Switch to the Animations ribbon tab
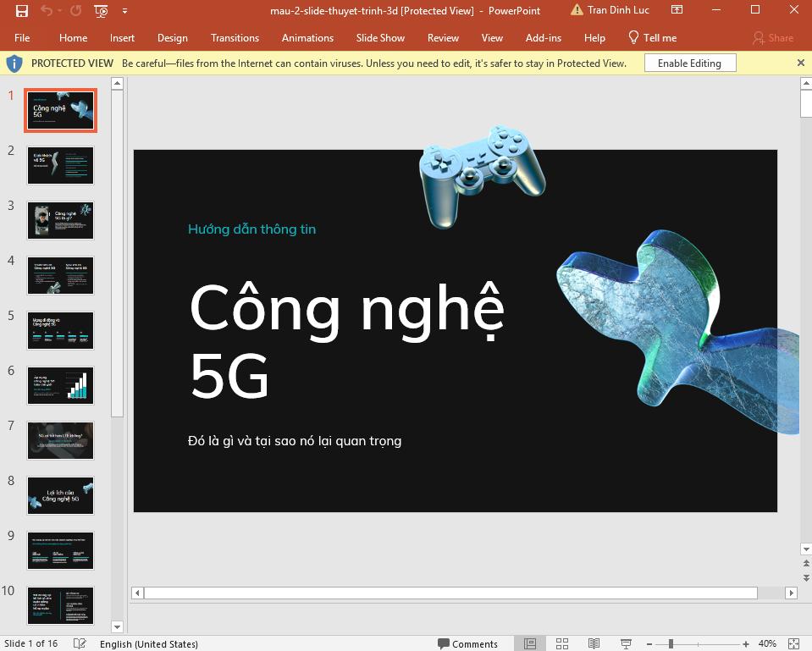The image size is (812, 651). pyautogui.click(x=307, y=38)
